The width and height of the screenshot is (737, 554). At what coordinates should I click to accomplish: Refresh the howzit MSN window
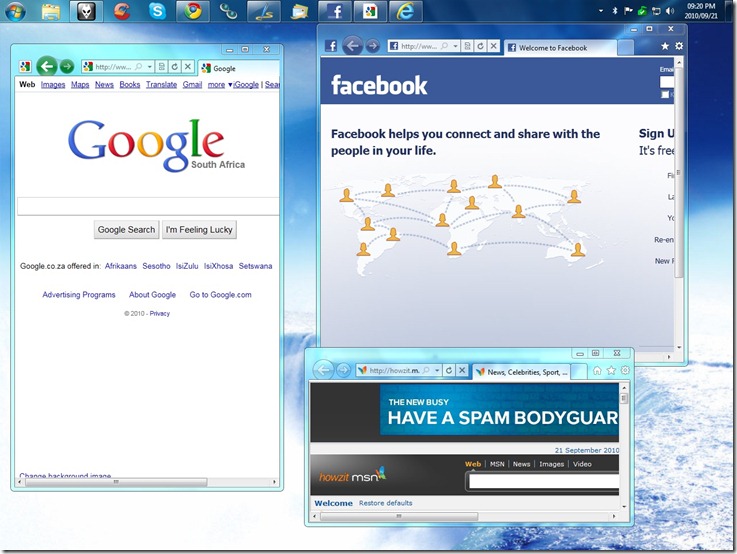(449, 370)
